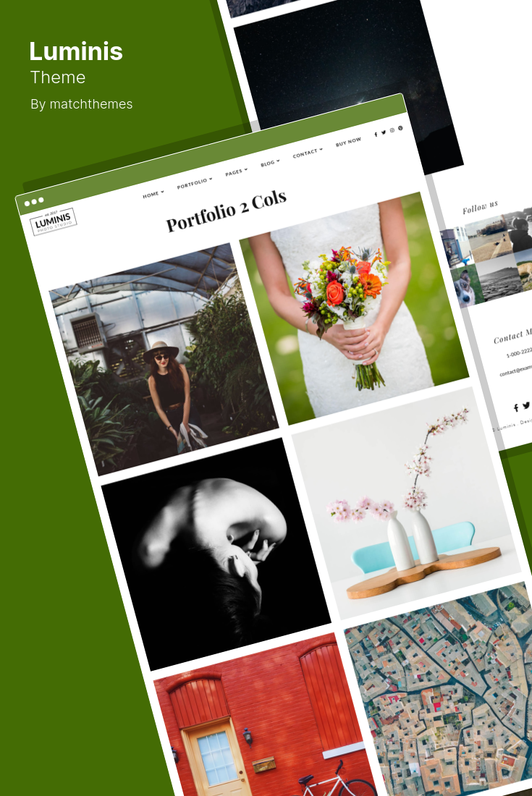Expand the Home menu dropdown
This screenshot has width=532, height=796.
click(x=153, y=194)
